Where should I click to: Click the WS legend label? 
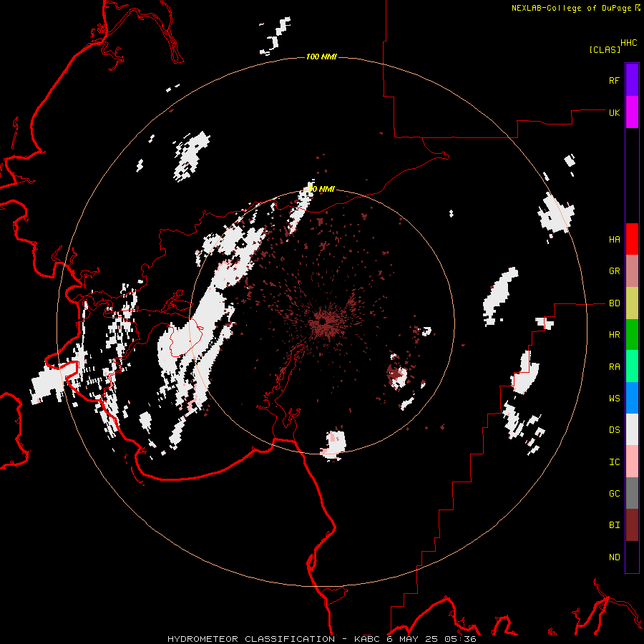coord(615,399)
